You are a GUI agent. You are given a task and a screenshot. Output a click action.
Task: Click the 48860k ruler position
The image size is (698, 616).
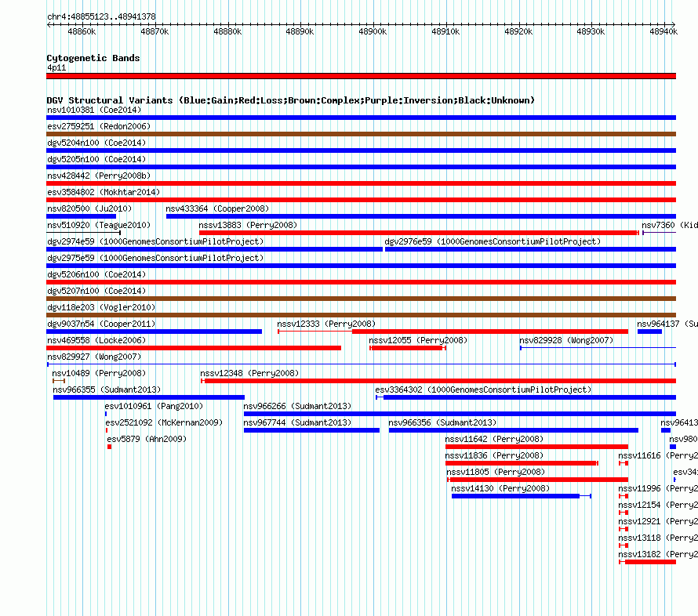coord(82,31)
